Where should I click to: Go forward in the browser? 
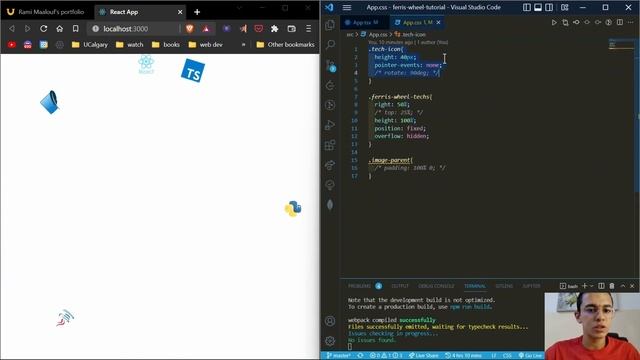(27, 29)
